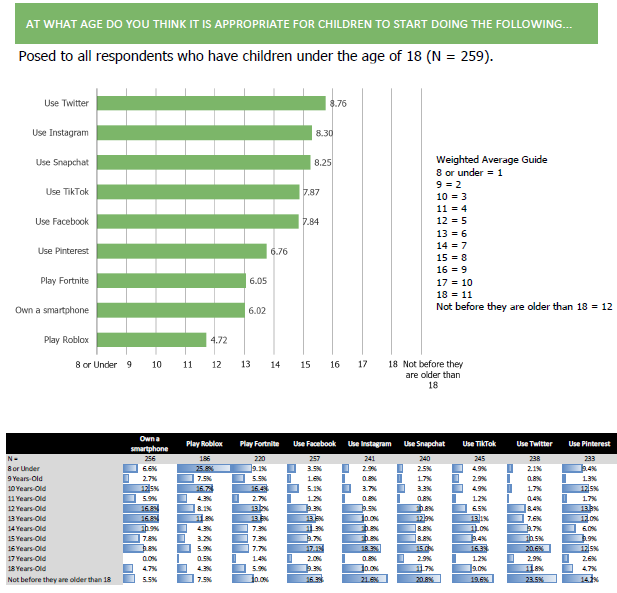Image resolution: width=617 pixels, height=593 pixels.
Task: Select the 8.25 data label
Action: coord(323,163)
